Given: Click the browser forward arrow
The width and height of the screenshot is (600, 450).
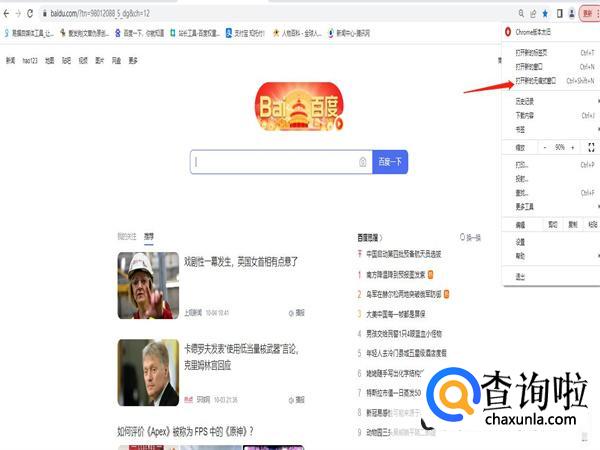Looking at the screenshot, I should [18, 14].
